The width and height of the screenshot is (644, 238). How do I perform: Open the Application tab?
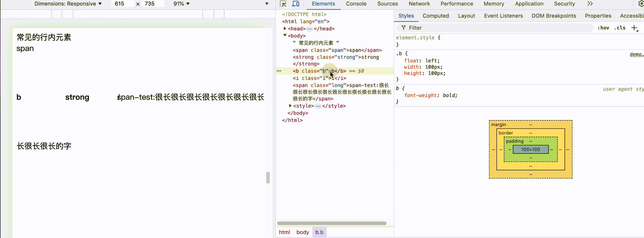[x=529, y=4]
